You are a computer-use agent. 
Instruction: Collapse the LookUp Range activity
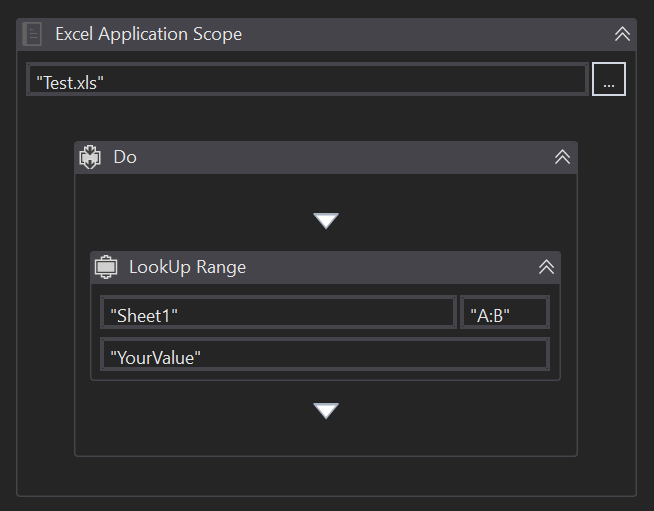546,267
